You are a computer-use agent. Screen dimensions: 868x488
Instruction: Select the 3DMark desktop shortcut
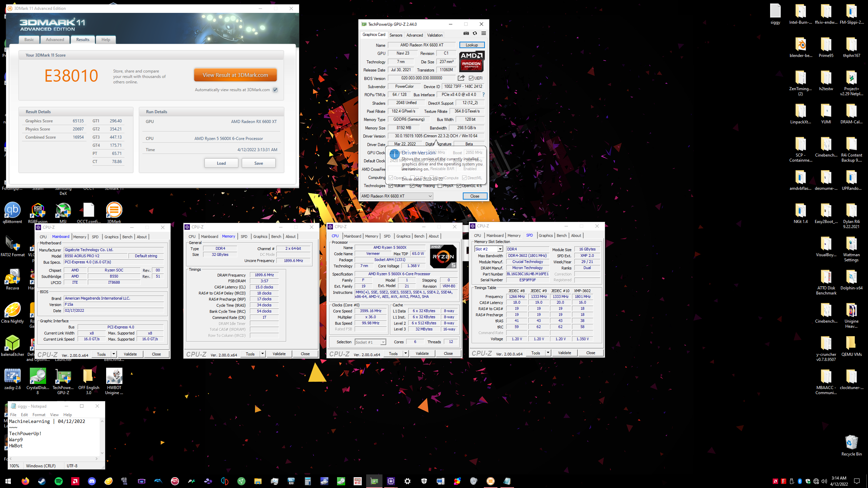[x=114, y=213]
